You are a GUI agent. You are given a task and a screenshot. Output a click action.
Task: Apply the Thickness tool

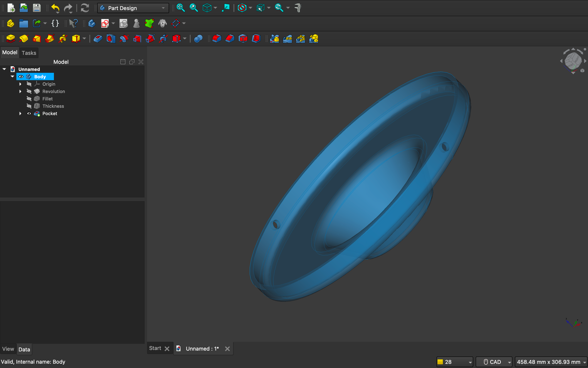point(256,39)
